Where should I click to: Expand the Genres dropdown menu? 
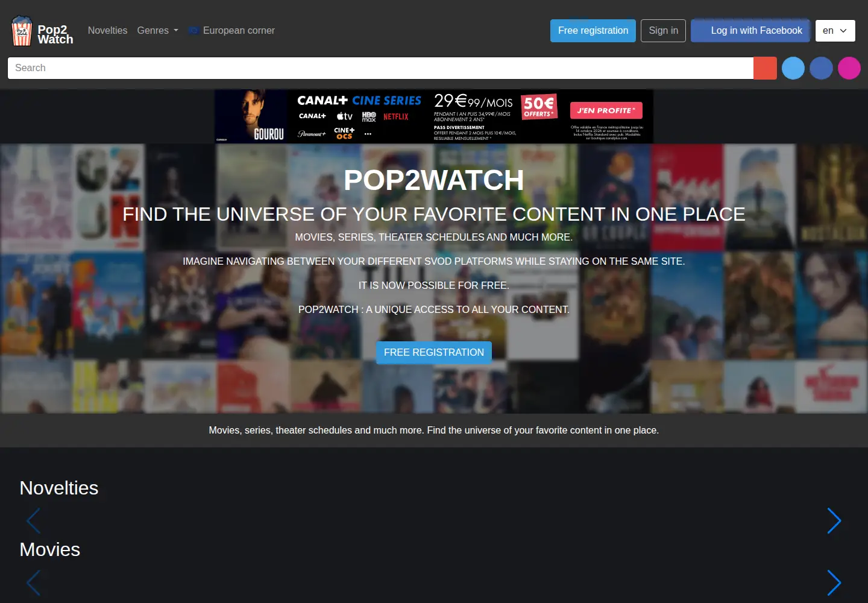(x=157, y=30)
